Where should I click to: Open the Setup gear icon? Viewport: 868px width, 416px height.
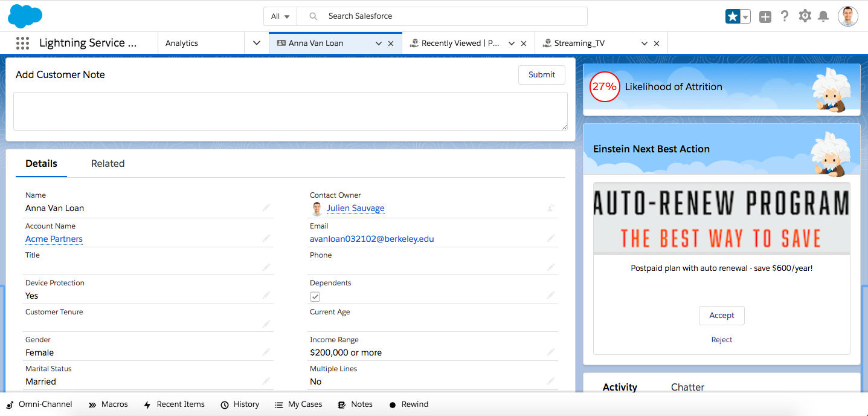pyautogui.click(x=805, y=16)
